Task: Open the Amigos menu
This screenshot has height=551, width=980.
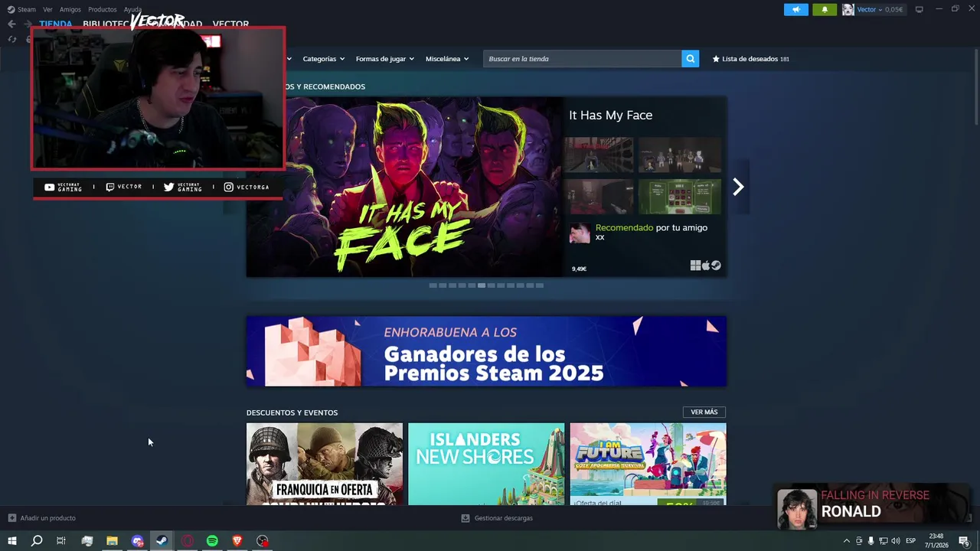Action: [x=70, y=9]
